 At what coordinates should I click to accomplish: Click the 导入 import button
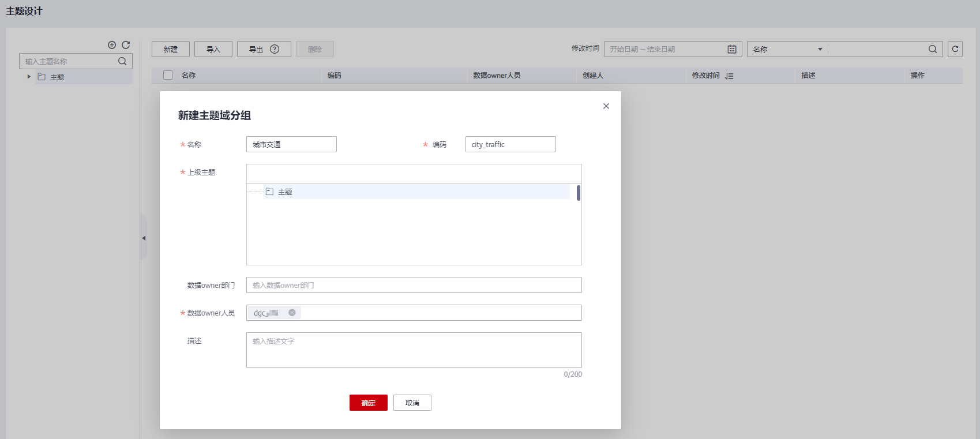[213, 49]
